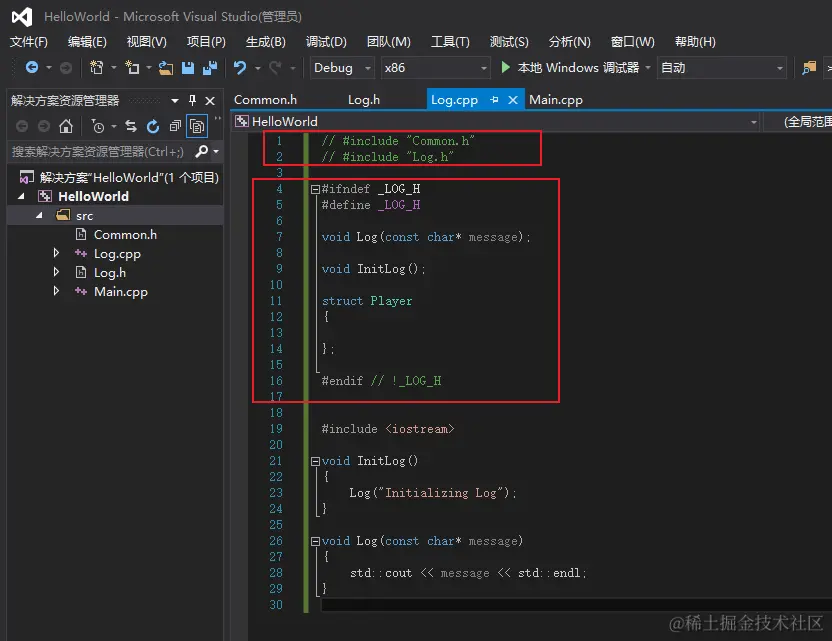Click the Pending Changes Filter clock icon
Screen dimensions: 832x641
coord(98,126)
